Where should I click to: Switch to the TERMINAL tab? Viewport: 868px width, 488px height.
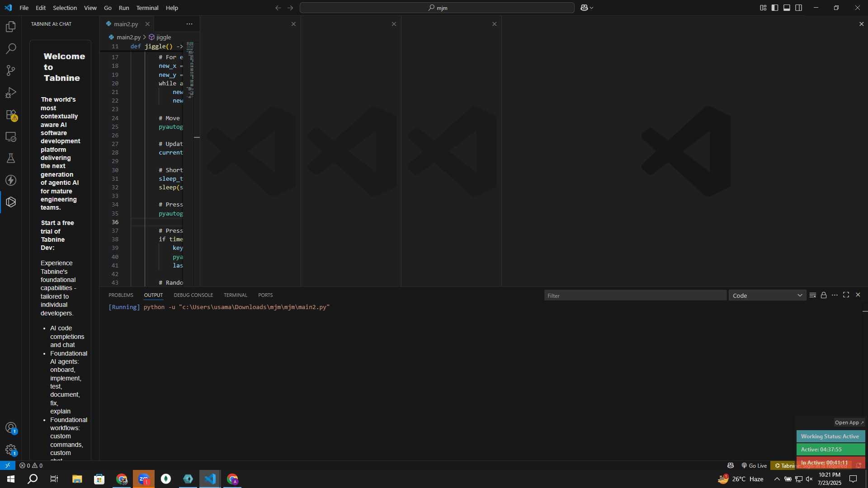click(x=235, y=295)
